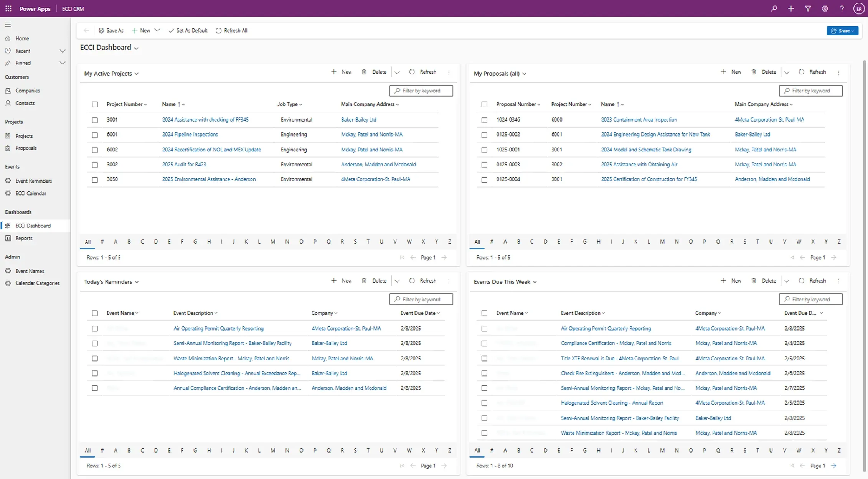Open Companies in the left navigation
Viewport: 868px width, 479px height.
[x=27, y=91]
